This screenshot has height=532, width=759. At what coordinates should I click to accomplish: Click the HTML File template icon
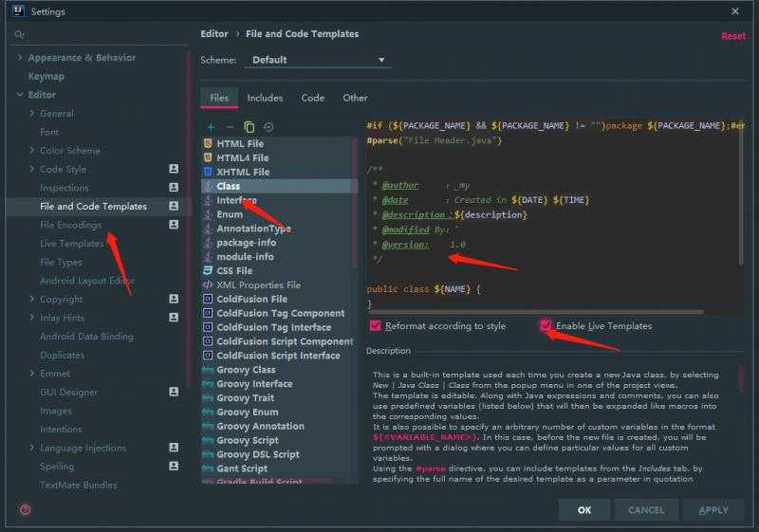coord(208,143)
